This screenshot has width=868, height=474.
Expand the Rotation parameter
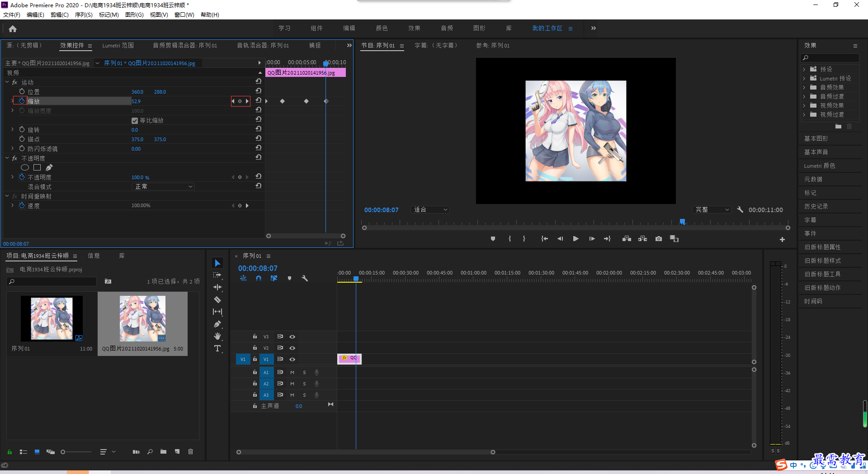point(12,129)
